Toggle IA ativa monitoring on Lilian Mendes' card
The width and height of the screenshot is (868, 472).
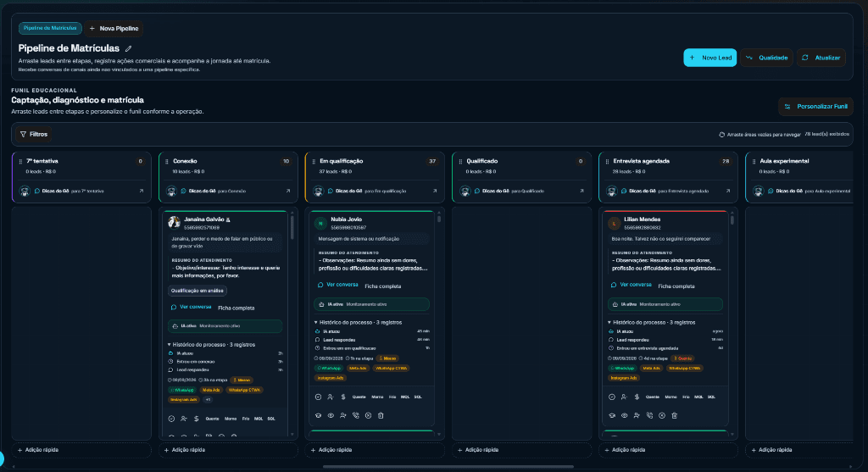(665, 304)
